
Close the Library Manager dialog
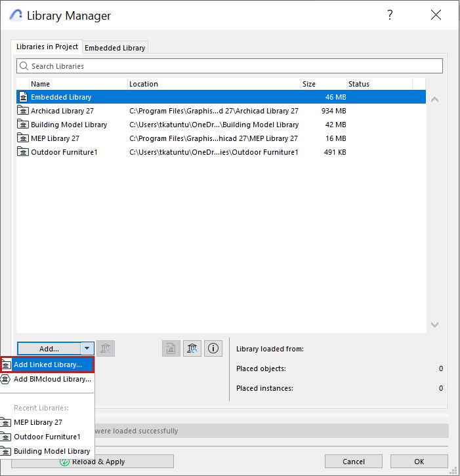click(436, 14)
